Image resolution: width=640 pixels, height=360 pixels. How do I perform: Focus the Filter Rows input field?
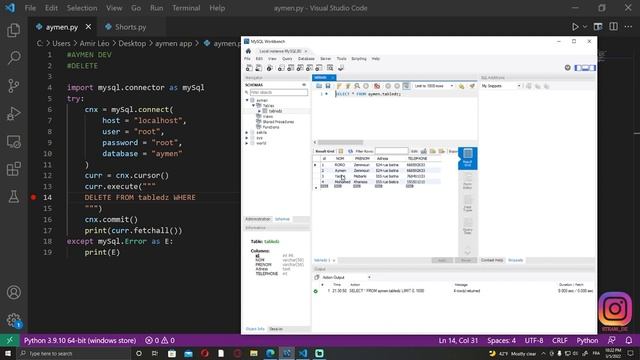(x=391, y=151)
